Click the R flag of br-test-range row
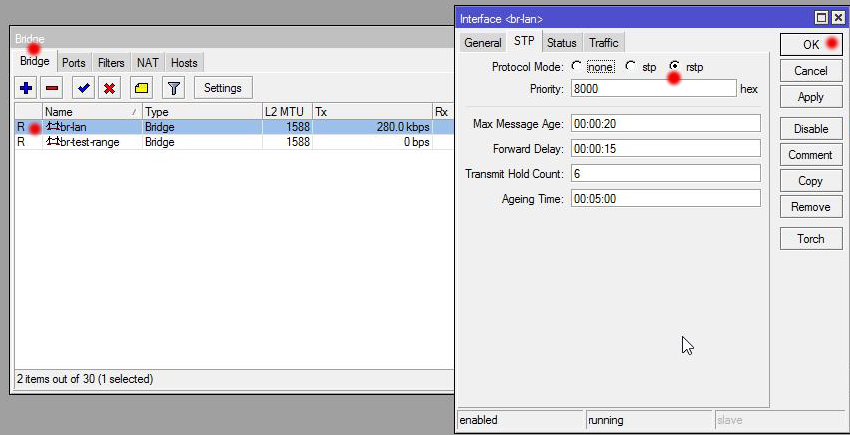 pyautogui.click(x=21, y=142)
